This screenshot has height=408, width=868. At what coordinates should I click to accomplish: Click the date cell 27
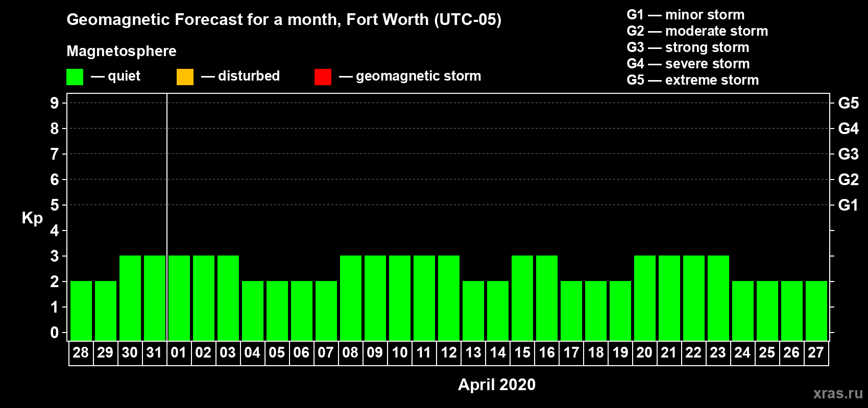pos(816,353)
